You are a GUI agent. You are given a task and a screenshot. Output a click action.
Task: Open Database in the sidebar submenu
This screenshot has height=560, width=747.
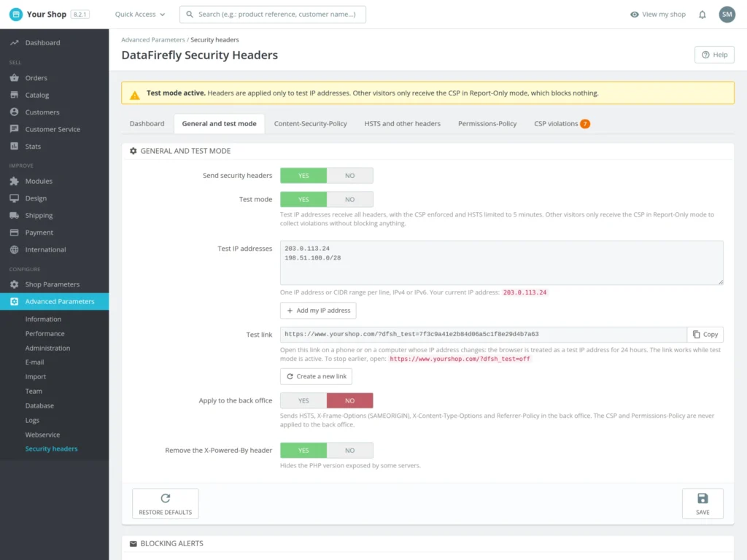[x=39, y=405]
